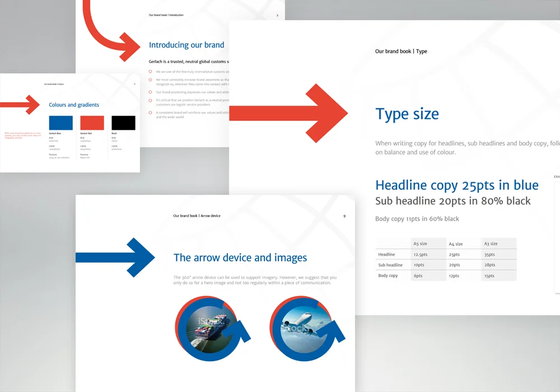Click the 'Gerlach Red' swatch label

coord(86,133)
